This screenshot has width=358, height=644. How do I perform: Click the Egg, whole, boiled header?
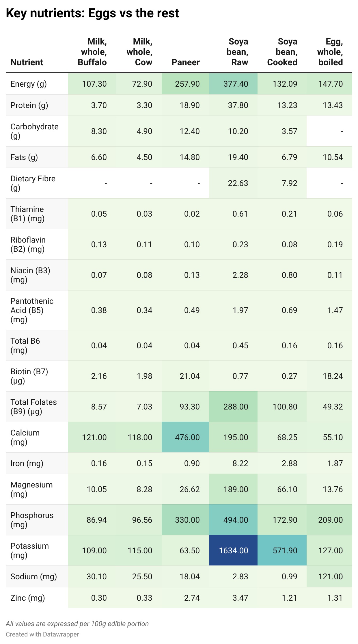click(x=330, y=52)
